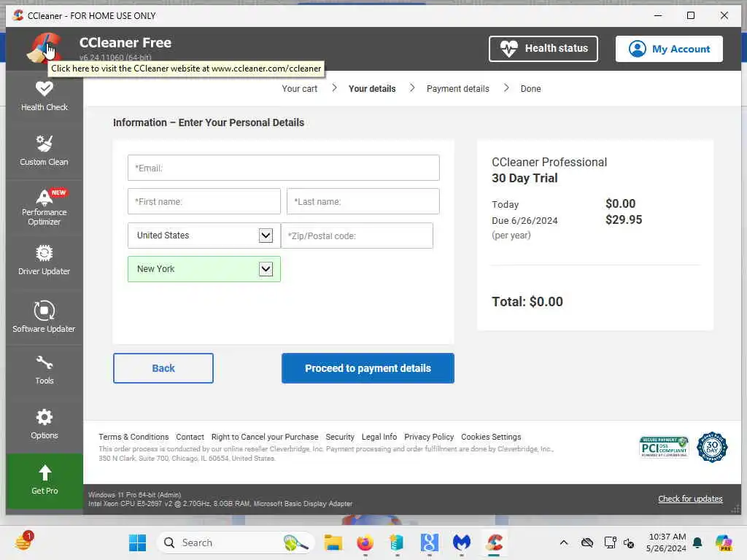
Task: Open the Legal Info link
Action: point(379,437)
